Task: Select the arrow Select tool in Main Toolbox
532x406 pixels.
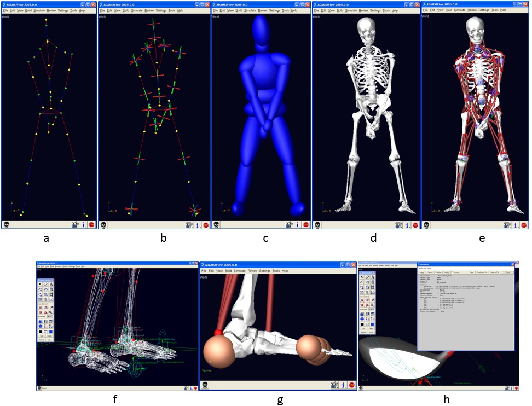Action: click(361, 277)
